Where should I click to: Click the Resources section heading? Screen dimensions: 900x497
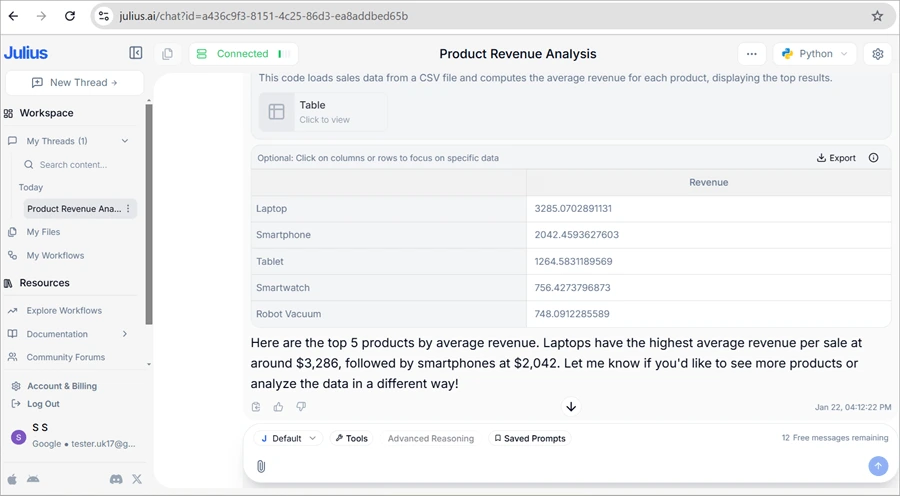click(x=44, y=283)
